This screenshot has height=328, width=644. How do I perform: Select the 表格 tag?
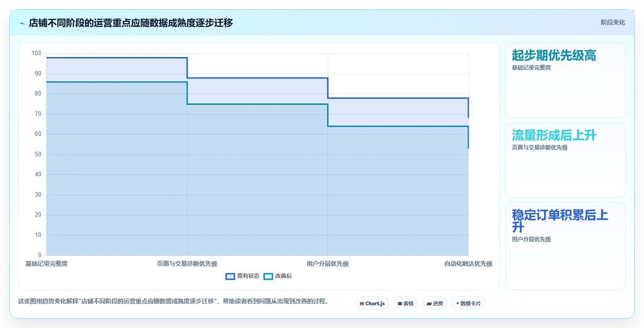(x=405, y=303)
